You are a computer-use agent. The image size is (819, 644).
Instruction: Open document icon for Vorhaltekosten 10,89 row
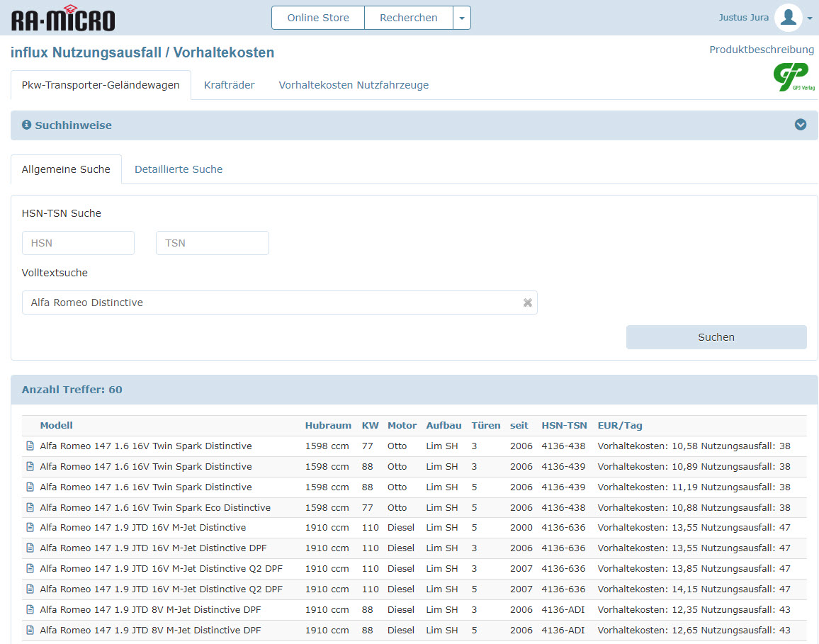coord(30,466)
